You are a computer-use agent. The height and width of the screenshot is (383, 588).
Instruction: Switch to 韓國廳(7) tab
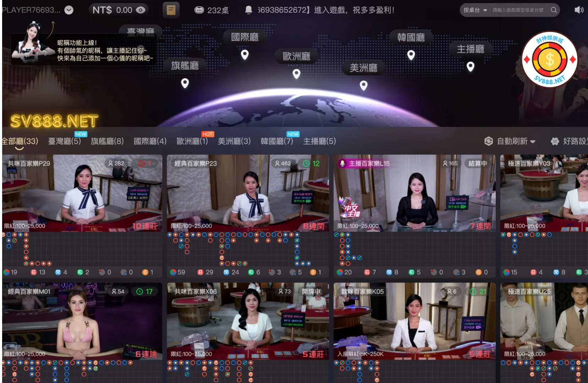point(277,141)
